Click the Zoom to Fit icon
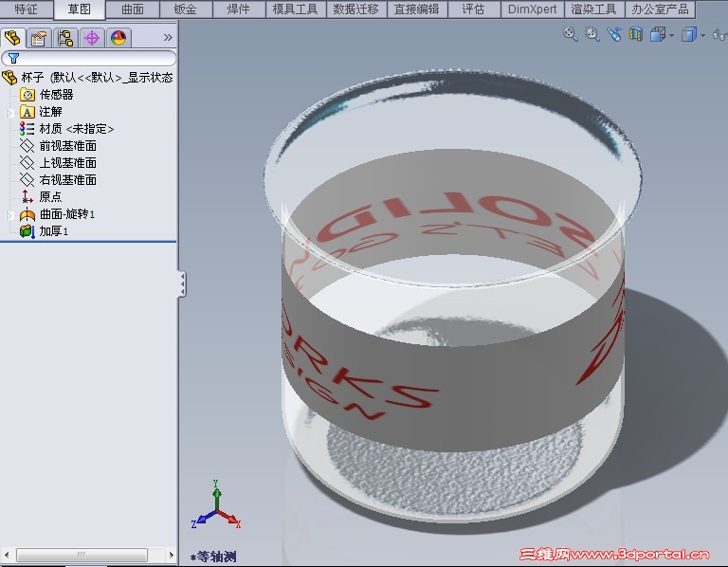This screenshot has height=567, width=728. tap(570, 34)
